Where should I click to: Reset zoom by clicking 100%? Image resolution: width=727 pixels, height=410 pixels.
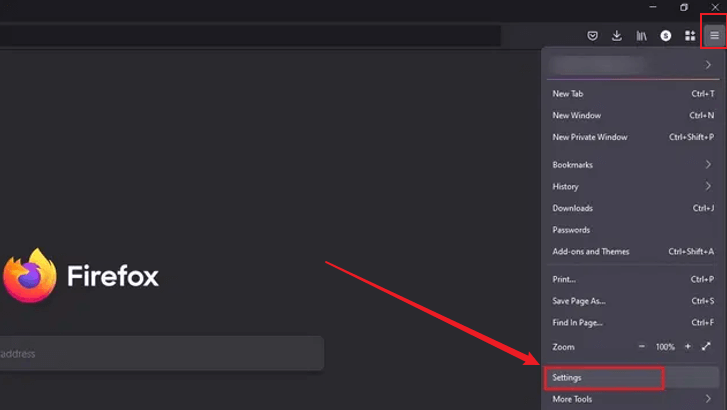tap(665, 346)
